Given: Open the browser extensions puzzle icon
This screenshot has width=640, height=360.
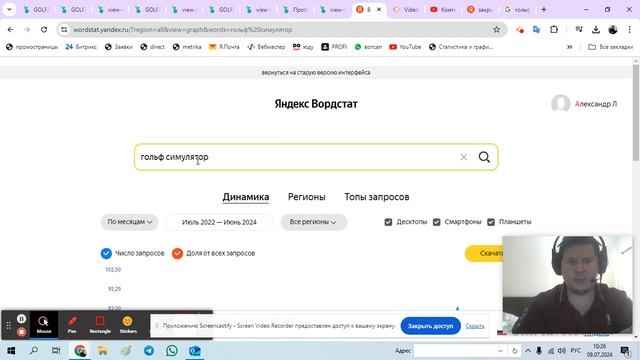Looking at the screenshot, I should pos(554,29).
